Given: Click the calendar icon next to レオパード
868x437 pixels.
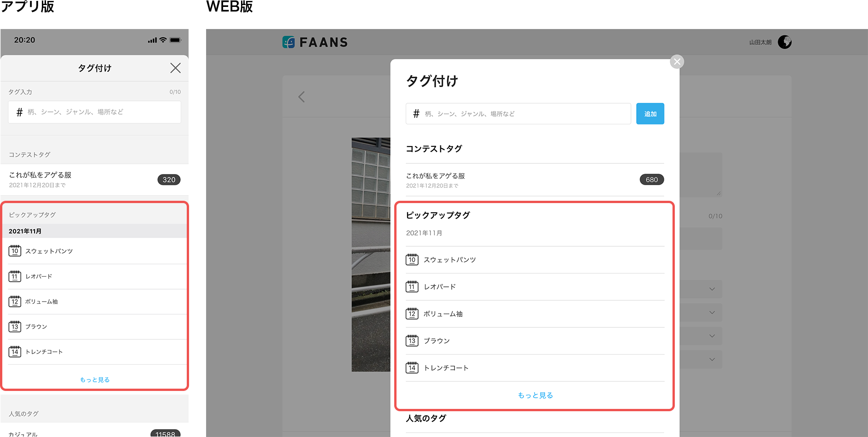Looking at the screenshot, I should pyautogui.click(x=412, y=286).
